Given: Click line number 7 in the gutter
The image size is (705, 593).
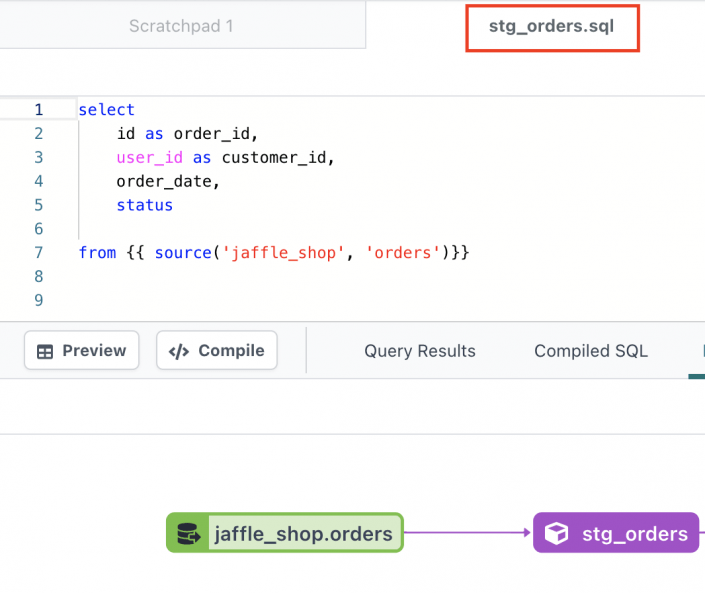Looking at the screenshot, I should coord(38,253).
